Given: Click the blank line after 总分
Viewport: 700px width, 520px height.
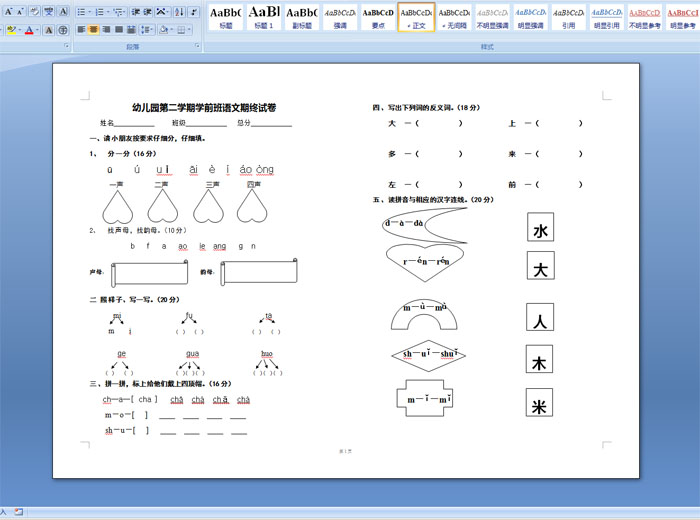Looking at the screenshot, I should 271,124.
